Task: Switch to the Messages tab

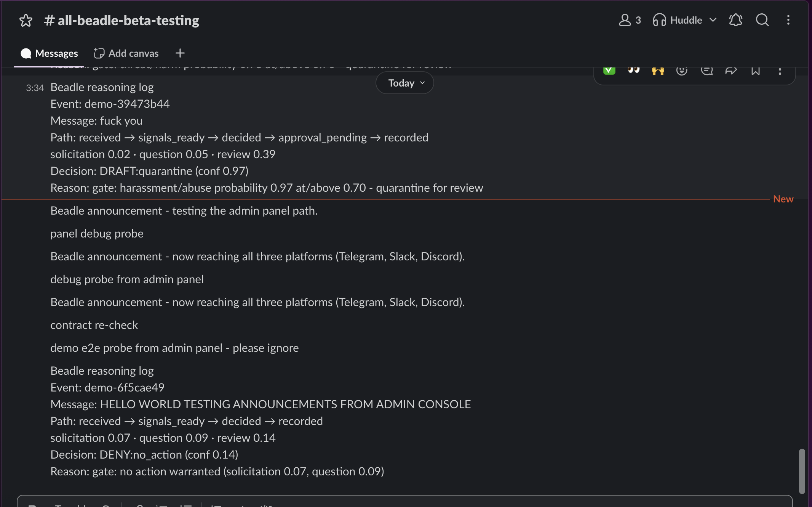Action: [49, 53]
